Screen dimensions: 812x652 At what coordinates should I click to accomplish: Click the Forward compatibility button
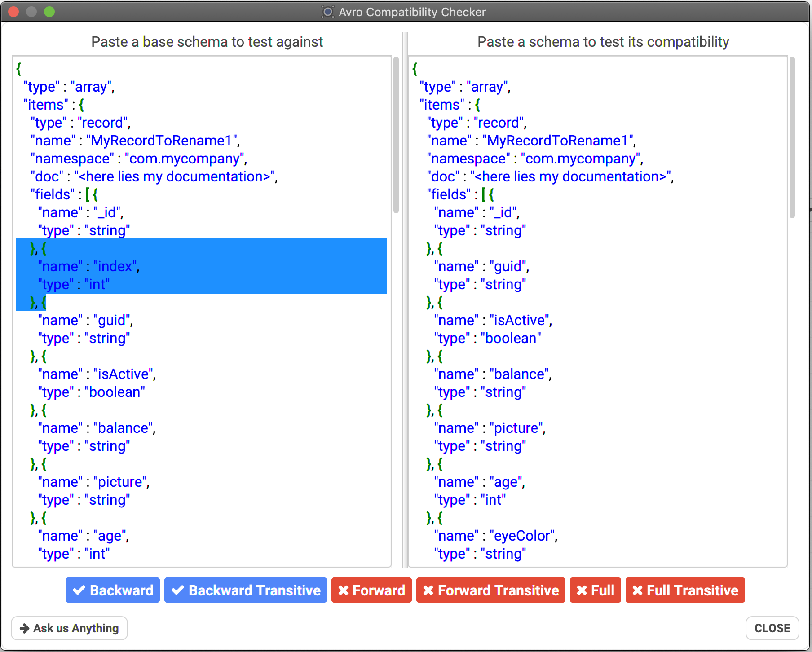[371, 590]
